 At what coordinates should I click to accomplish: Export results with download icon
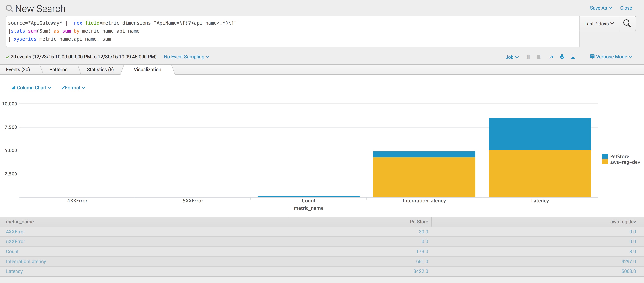pos(573,57)
